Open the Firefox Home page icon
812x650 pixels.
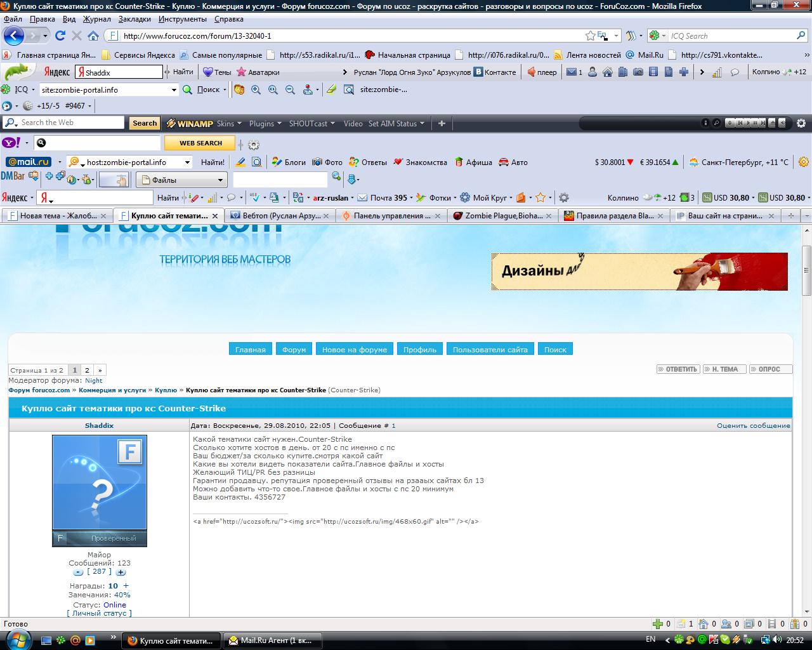coord(93,36)
